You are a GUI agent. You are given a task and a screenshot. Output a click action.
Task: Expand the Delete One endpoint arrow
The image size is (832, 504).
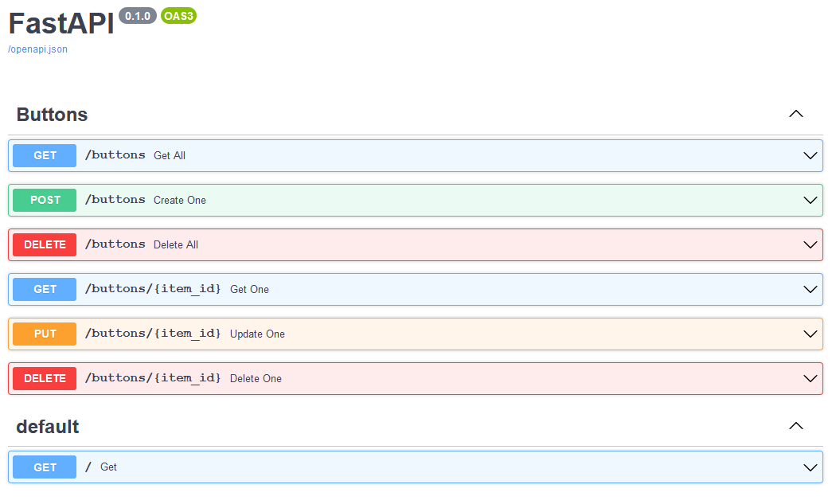(811, 378)
